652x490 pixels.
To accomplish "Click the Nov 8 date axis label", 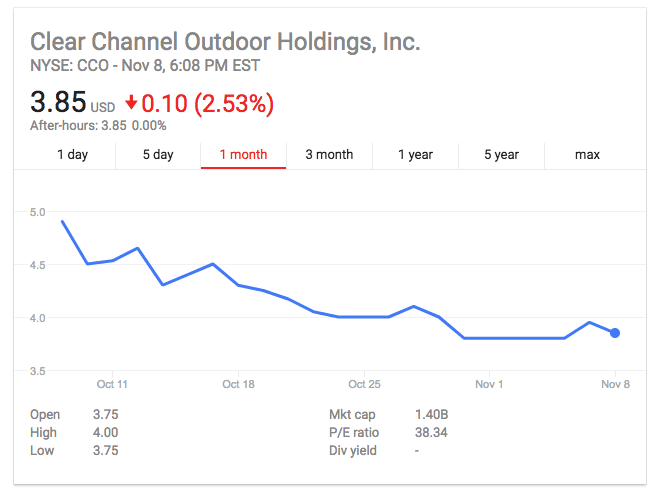I will coord(615,384).
